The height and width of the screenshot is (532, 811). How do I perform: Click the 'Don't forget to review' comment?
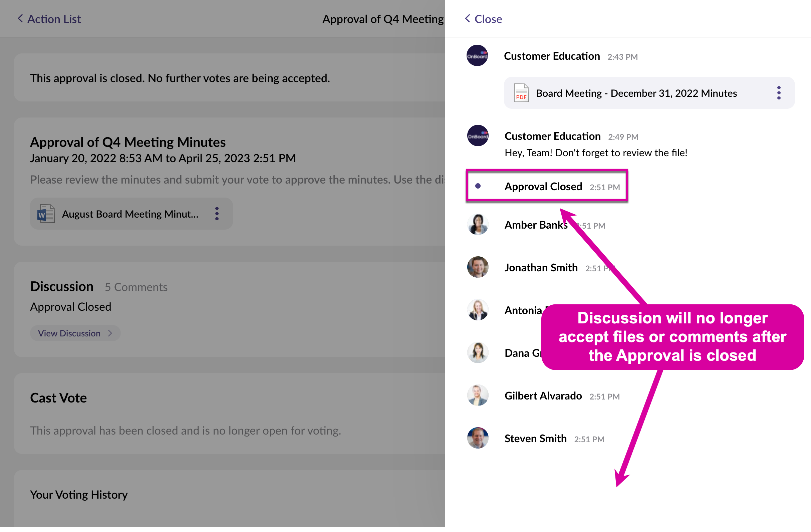pyautogui.click(x=596, y=153)
